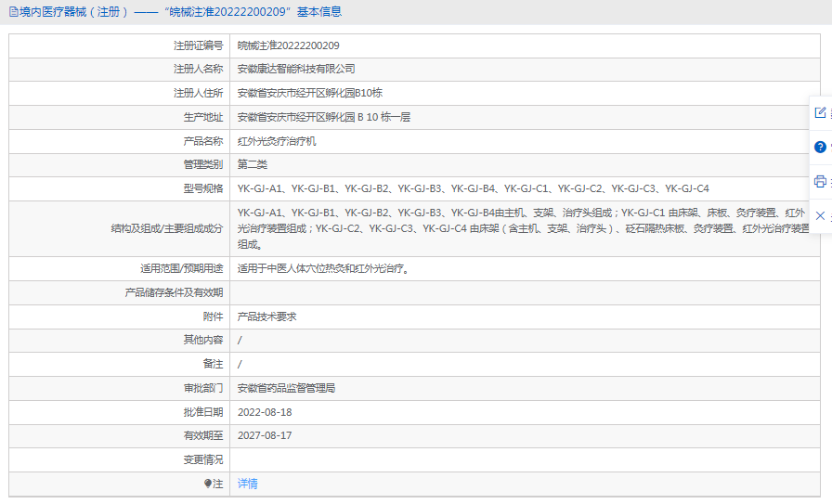Screen dimensions: 832x504
Task: Click the 型号规格 label
Action: [x=203, y=188]
